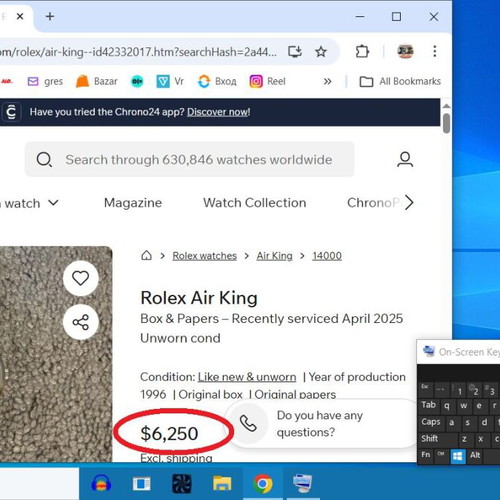Open the user account profile icon
Screen dimensions: 500x500
pyautogui.click(x=405, y=159)
